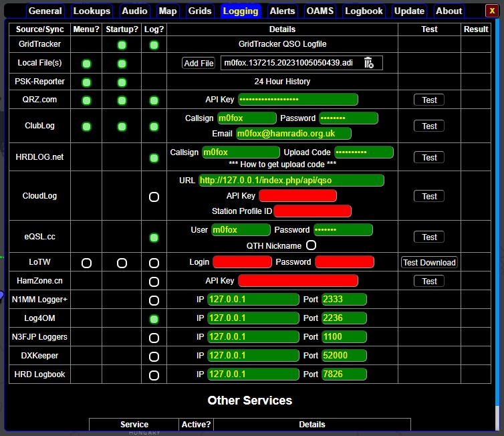Click the HamZone.cn API Key field

pyautogui.click(x=298, y=280)
